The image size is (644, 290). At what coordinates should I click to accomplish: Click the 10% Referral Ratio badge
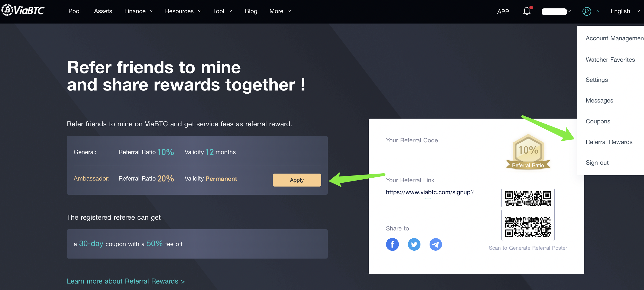[528, 152]
